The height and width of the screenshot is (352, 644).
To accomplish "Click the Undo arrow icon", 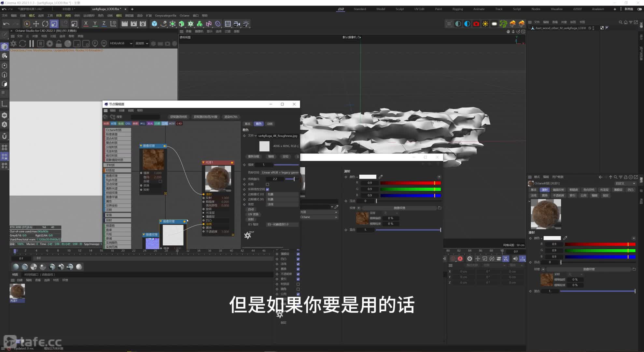I will (6, 24).
